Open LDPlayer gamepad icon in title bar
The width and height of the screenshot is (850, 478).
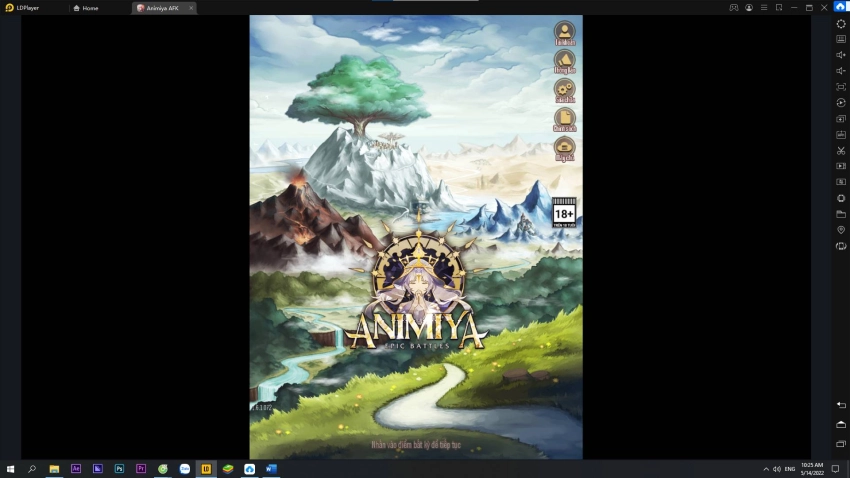coord(733,8)
